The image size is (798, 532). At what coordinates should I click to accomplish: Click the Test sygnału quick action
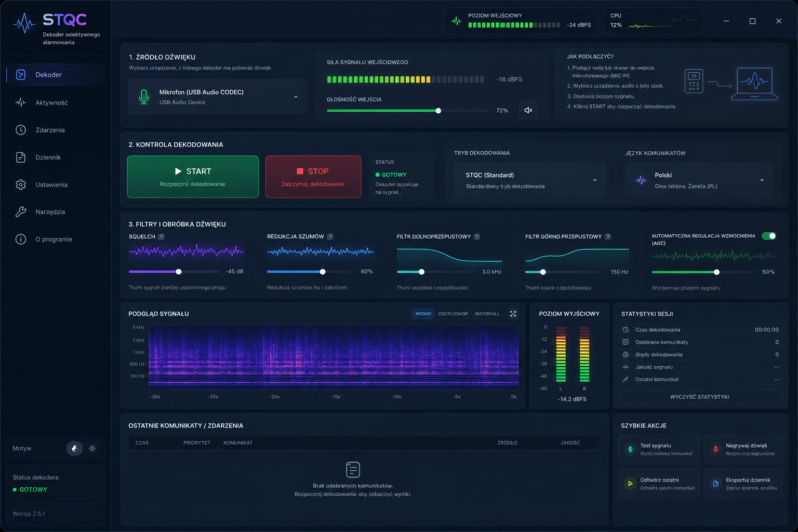point(659,450)
